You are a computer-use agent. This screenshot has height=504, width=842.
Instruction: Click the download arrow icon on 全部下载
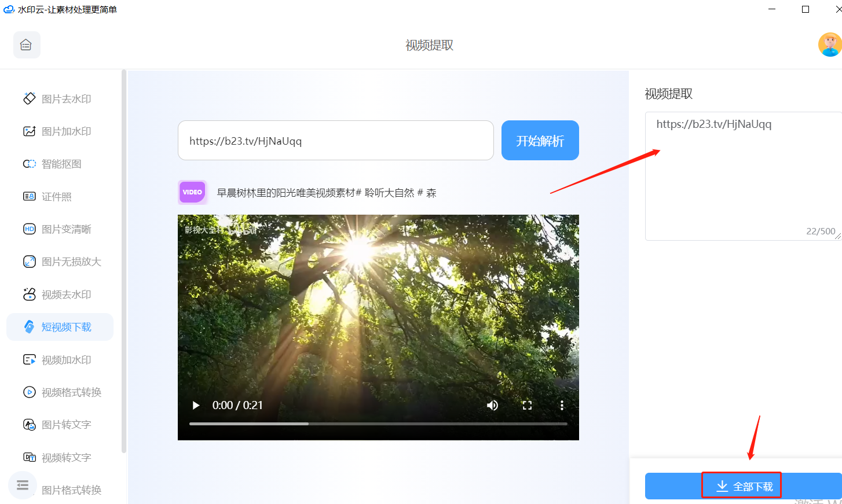[x=722, y=486]
